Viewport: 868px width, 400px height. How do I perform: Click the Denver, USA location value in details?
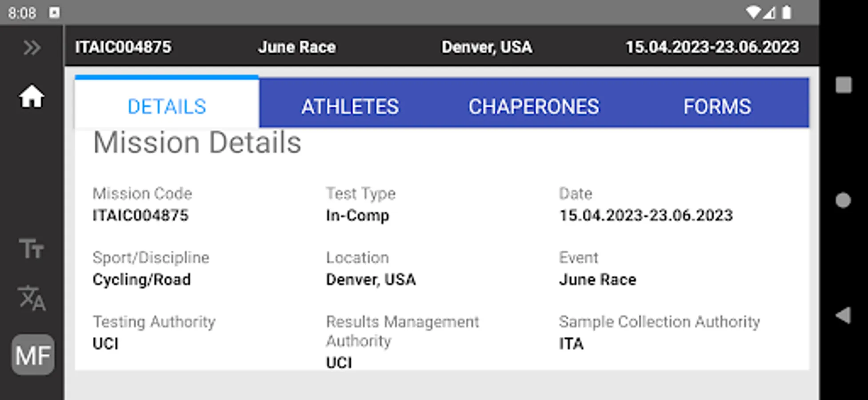pyautogui.click(x=371, y=280)
